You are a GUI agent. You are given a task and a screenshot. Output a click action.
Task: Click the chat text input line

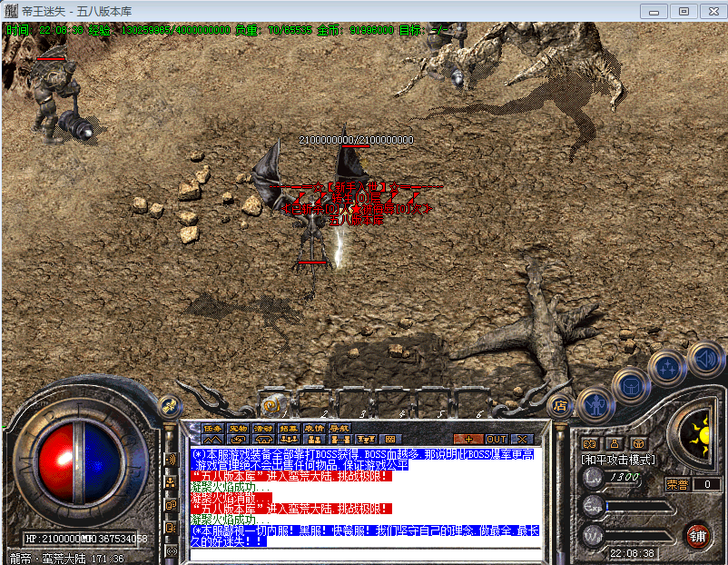tap(366, 554)
